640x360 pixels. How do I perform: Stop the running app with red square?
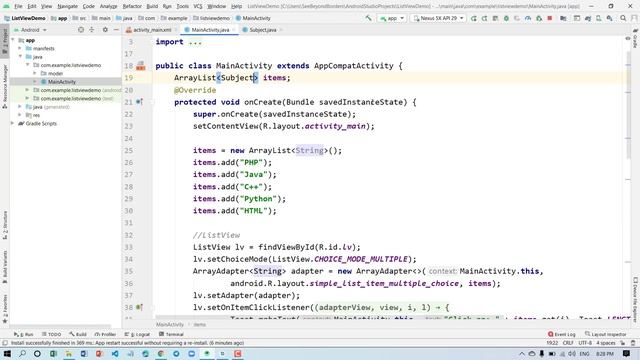click(x=550, y=18)
